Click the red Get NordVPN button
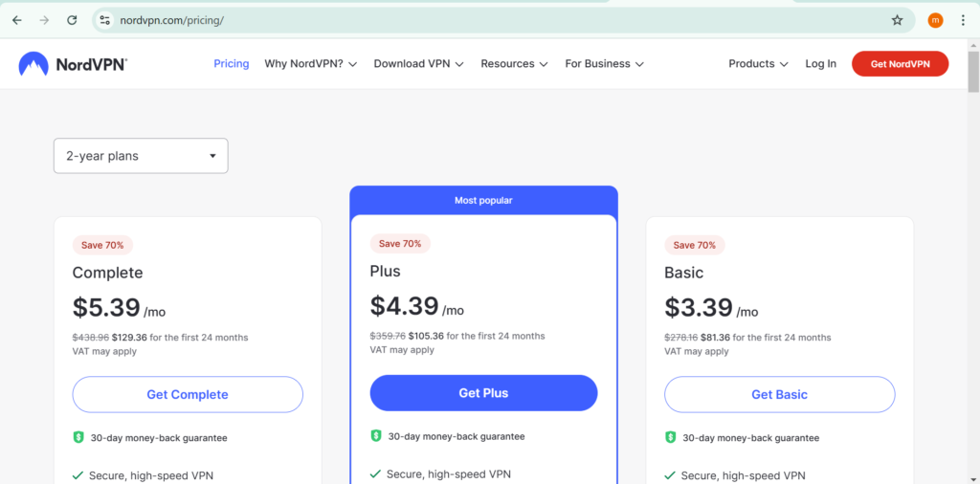The image size is (980, 484). point(900,64)
